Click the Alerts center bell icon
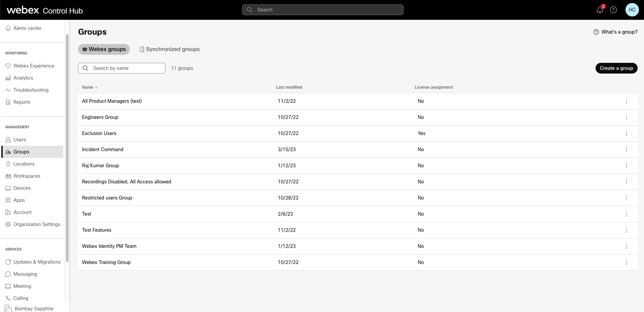 pos(8,28)
